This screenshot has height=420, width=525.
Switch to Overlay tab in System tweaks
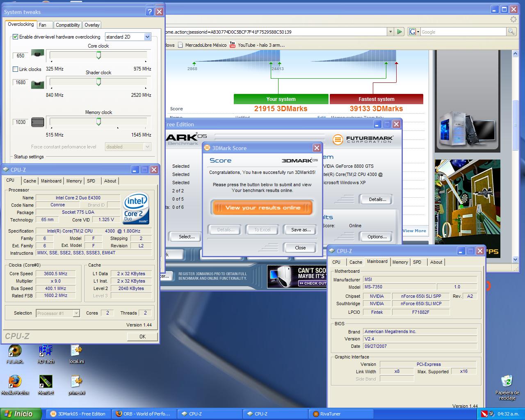click(x=92, y=25)
